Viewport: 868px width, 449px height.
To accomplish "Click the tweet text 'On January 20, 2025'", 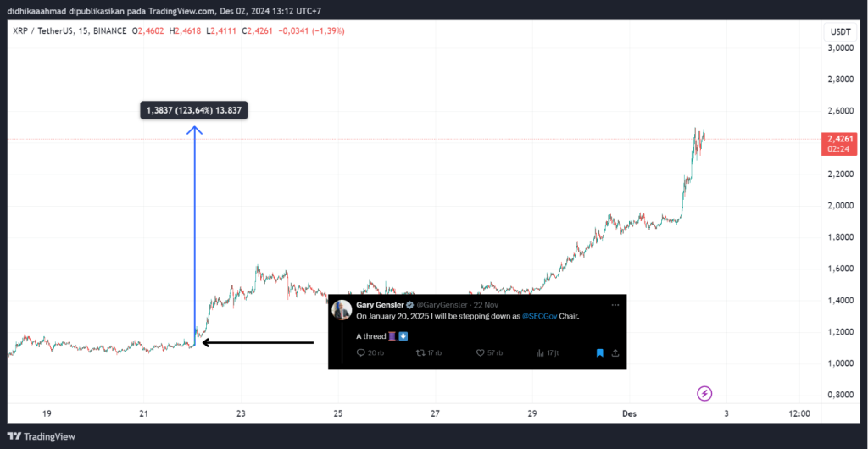I will pyautogui.click(x=392, y=317).
